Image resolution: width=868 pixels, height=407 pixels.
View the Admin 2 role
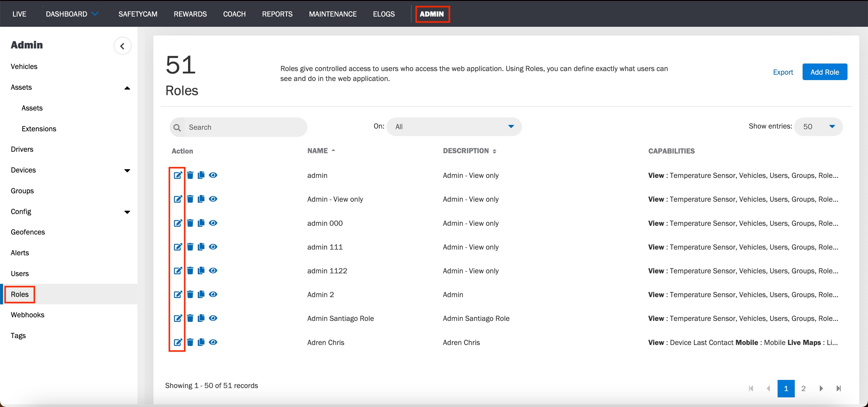click(x=213, y=294)
